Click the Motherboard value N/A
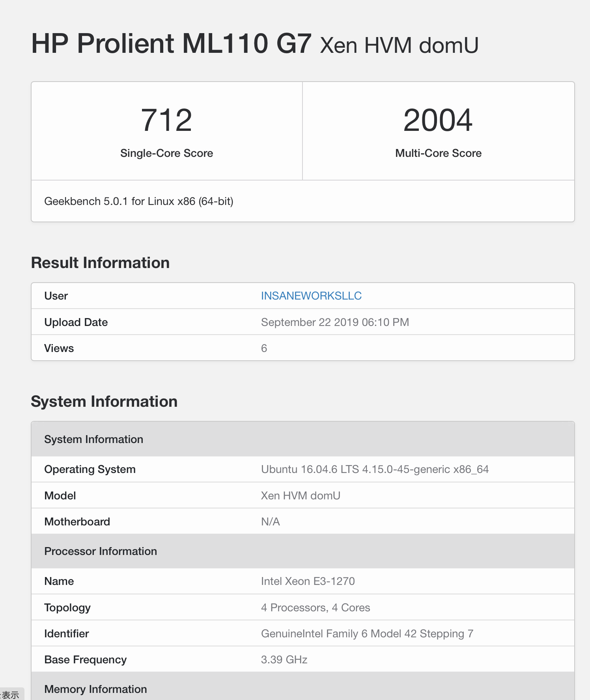This screenshot has height=700, width=590. [271, 521]
